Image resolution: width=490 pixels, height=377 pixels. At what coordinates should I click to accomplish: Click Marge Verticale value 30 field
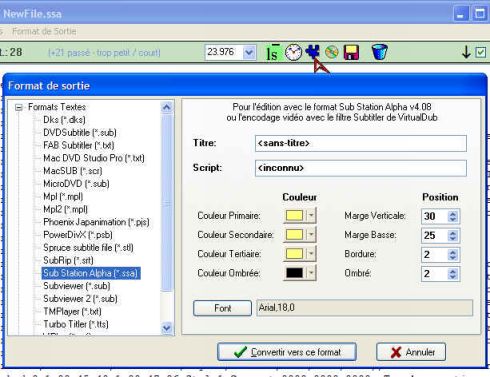point(434,216)
